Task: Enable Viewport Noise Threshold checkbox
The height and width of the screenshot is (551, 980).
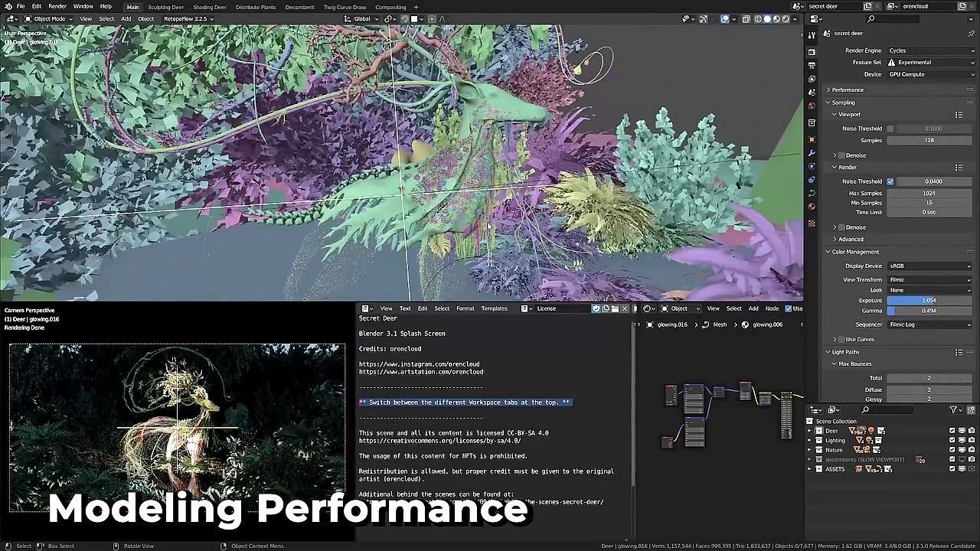Action: pyautogui.click(x=890, y=129)
